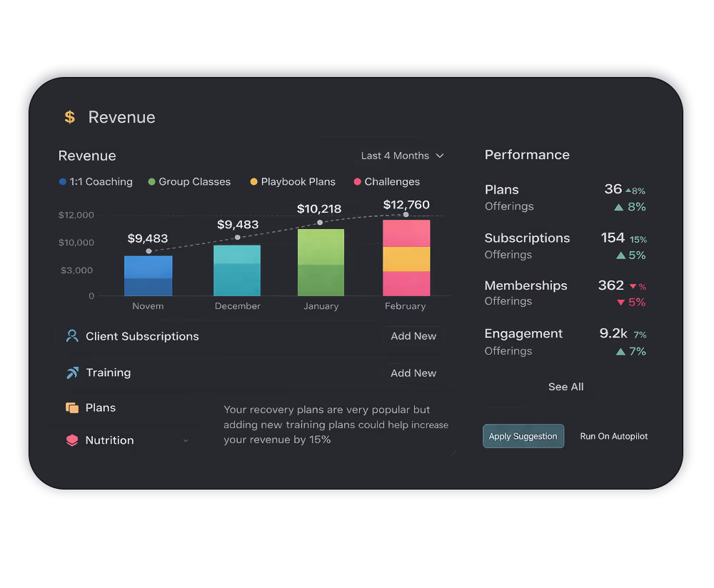Click the February stacked revenue bar
The height and width of the screenshot is (588, 714).
point(406,258)
